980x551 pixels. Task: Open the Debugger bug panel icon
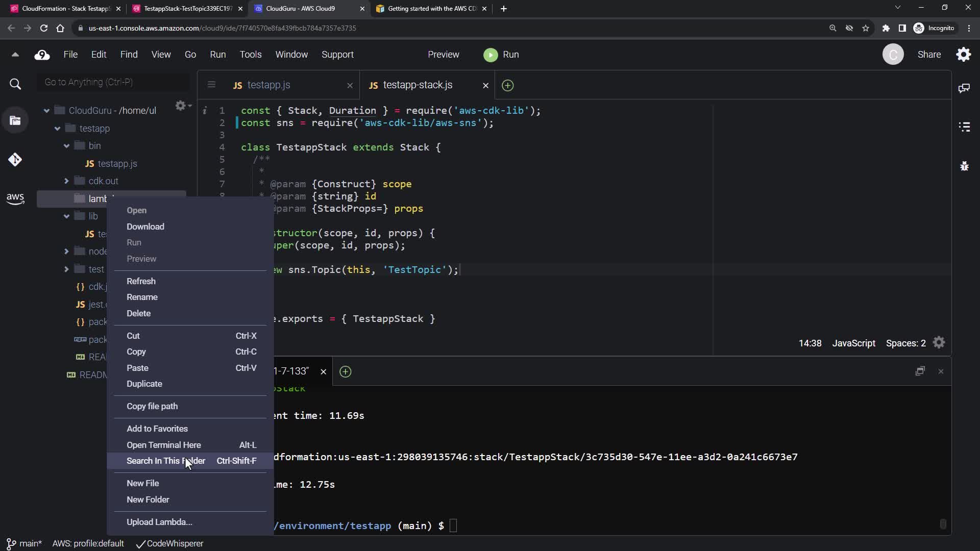pos(964,166)
